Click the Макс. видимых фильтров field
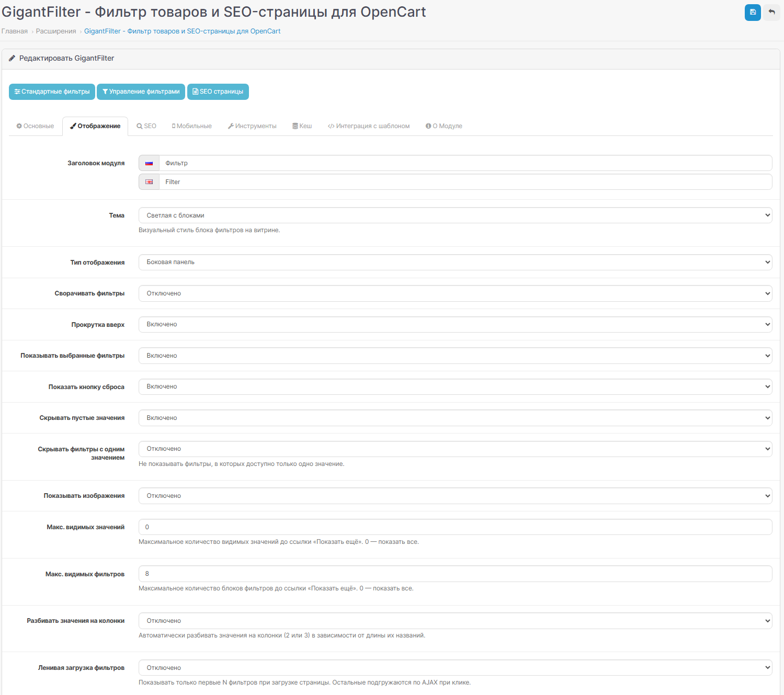This screenshot has width=784, height=695. (x=455, y=574)
